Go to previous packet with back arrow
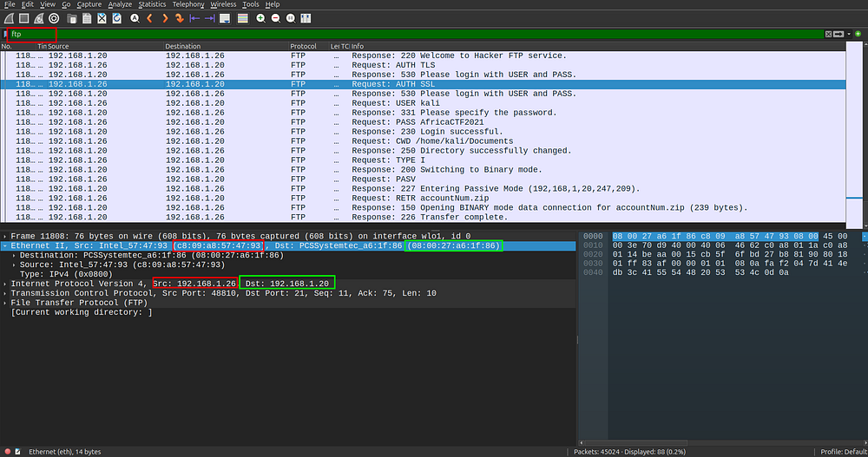The height and width of the screenshot is (457, 868). pyautogui.click(x=150, y=17)
